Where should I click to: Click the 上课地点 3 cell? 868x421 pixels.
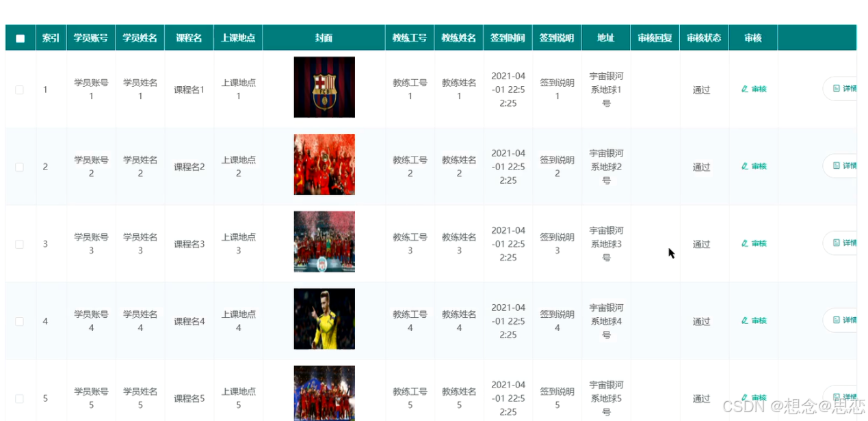tap(239, 244)
